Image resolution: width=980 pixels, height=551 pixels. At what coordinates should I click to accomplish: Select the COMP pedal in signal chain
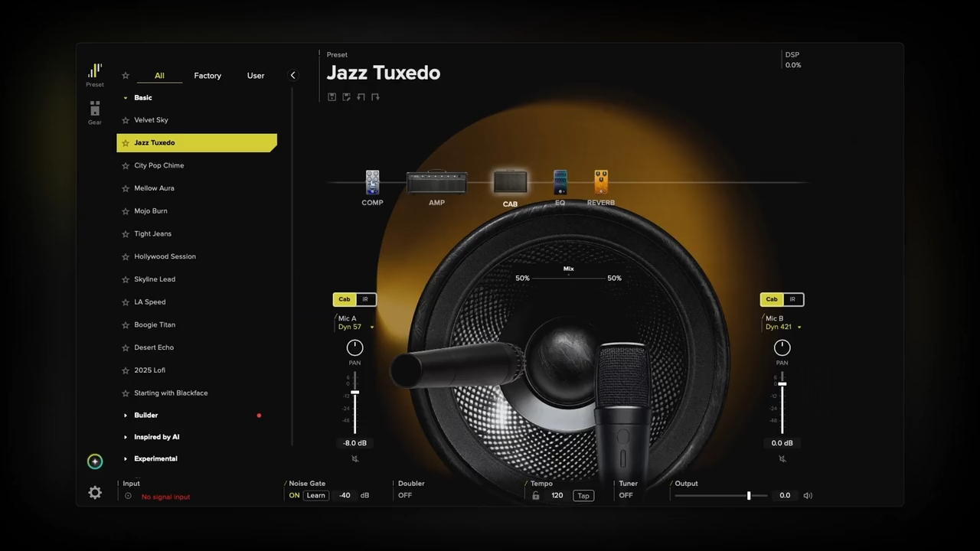(x=372, y=182)
